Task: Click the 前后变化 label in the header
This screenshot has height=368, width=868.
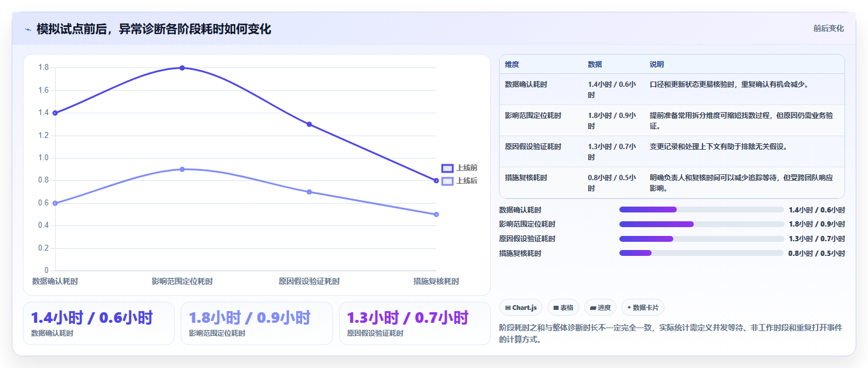Action: [x=828, y=28]
